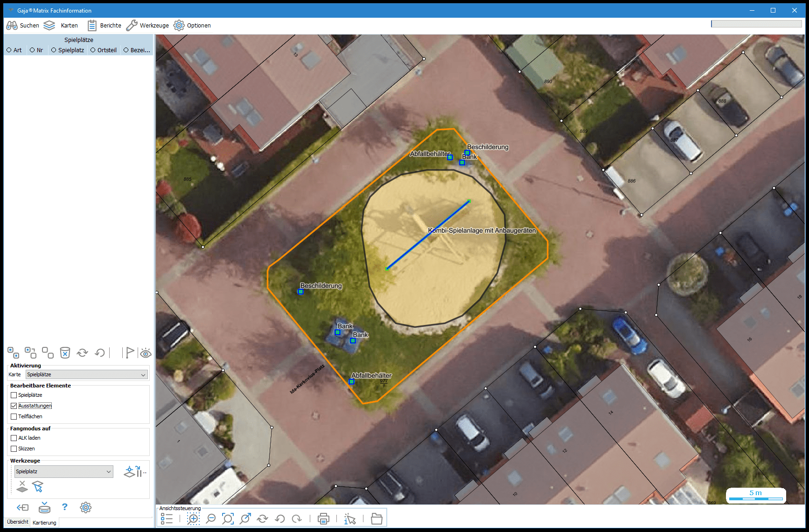This screenshot has height=532, width=809.
Task: Enable the Spielplätze checkbox
Action: (14, 395)
